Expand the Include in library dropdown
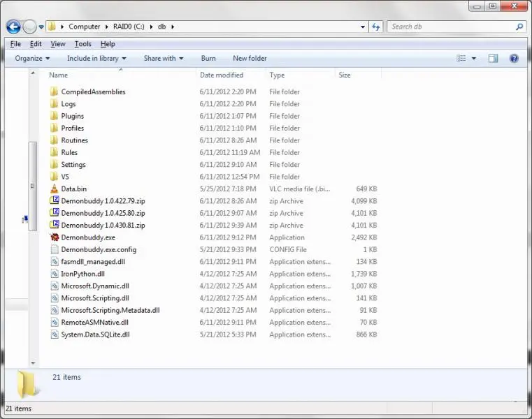The image size is (532, 419). click(96, 59)
